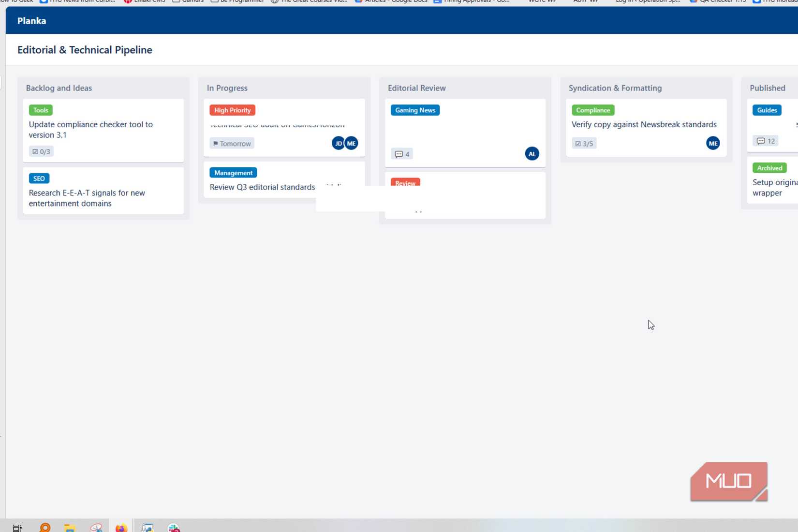The height and width of the screenshot is (532, 798).
Task: Click the Editorial & Technical Pipeline board title
Action: coord(85,50)
